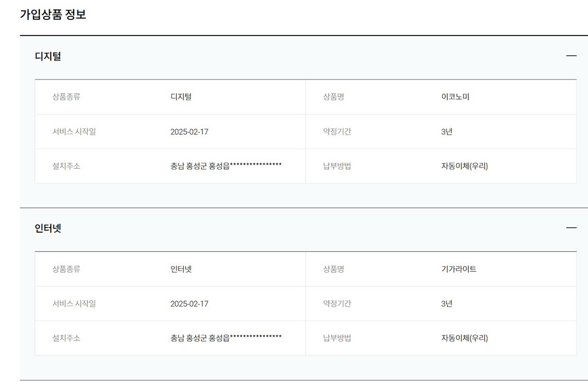This screenshot has width=588, height=392.
Task: Click masked install address in 인터넷 table
Action: coord(226,338)
